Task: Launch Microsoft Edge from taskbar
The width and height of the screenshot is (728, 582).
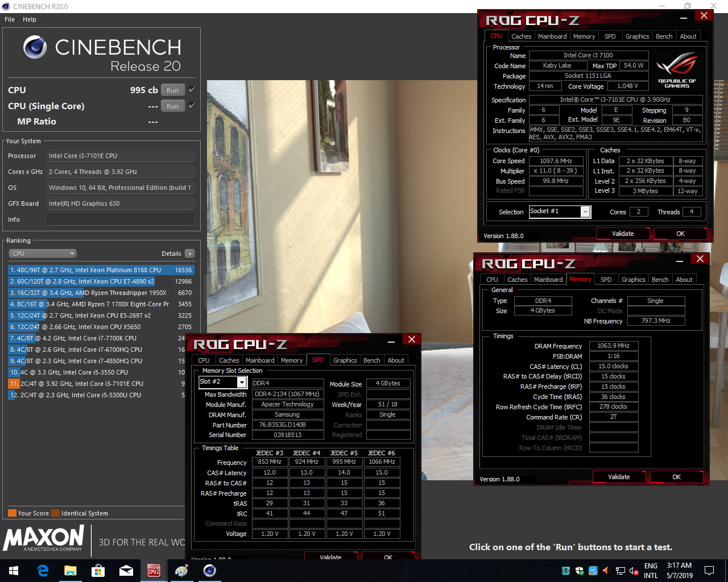Action: tap(43, 570)
